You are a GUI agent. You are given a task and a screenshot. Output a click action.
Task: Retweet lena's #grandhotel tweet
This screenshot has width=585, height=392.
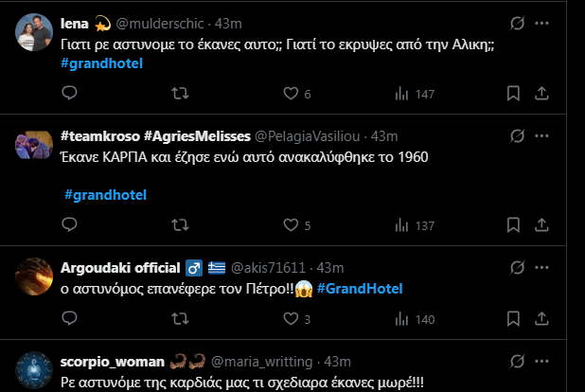(177, 94)
